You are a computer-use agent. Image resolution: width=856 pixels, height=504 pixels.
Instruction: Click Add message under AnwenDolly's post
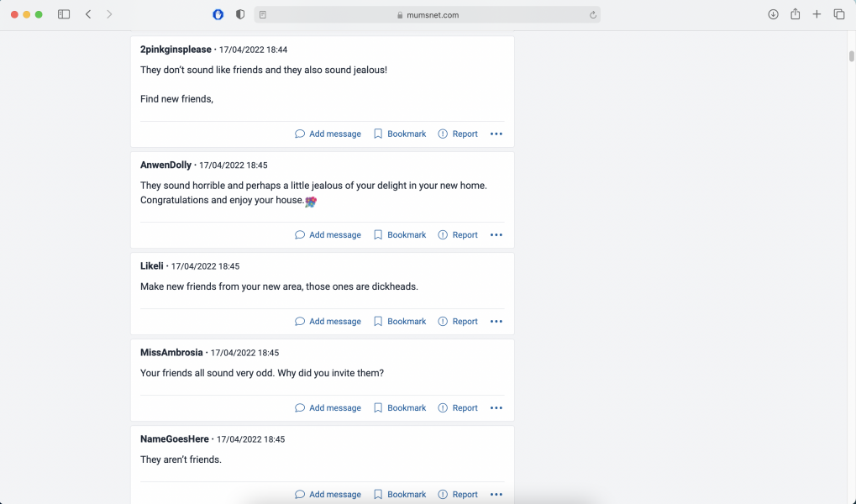(x=328, y=235)
